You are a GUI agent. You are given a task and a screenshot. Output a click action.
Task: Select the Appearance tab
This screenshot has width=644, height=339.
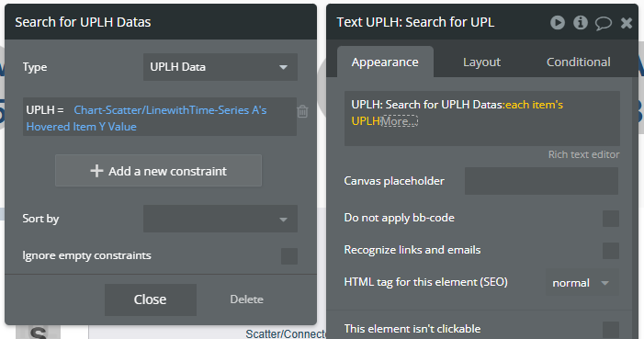click(x=385, y=62)
